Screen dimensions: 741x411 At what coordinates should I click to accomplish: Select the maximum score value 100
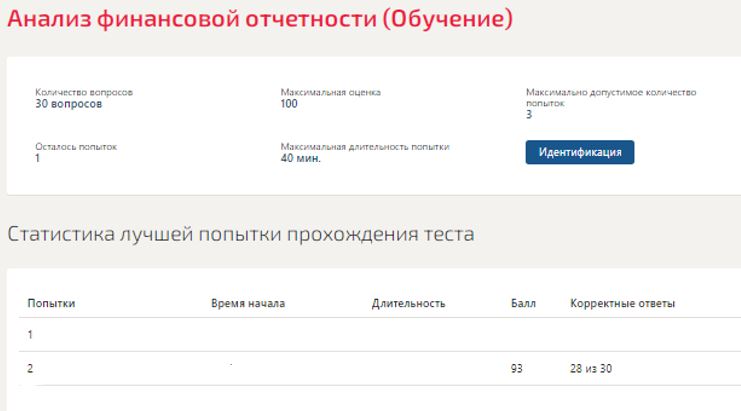click(x=290, y=104)
